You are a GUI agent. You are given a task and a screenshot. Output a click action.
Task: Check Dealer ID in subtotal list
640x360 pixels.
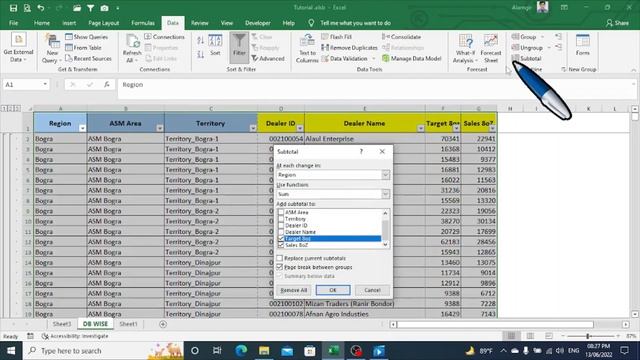[x=281, y=225]
